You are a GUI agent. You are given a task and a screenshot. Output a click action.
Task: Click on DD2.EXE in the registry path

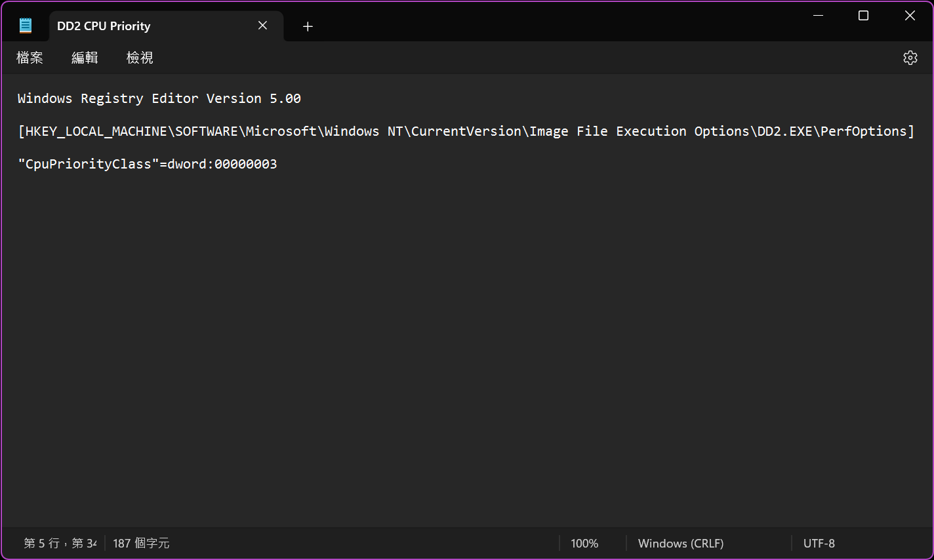(784, 131)
